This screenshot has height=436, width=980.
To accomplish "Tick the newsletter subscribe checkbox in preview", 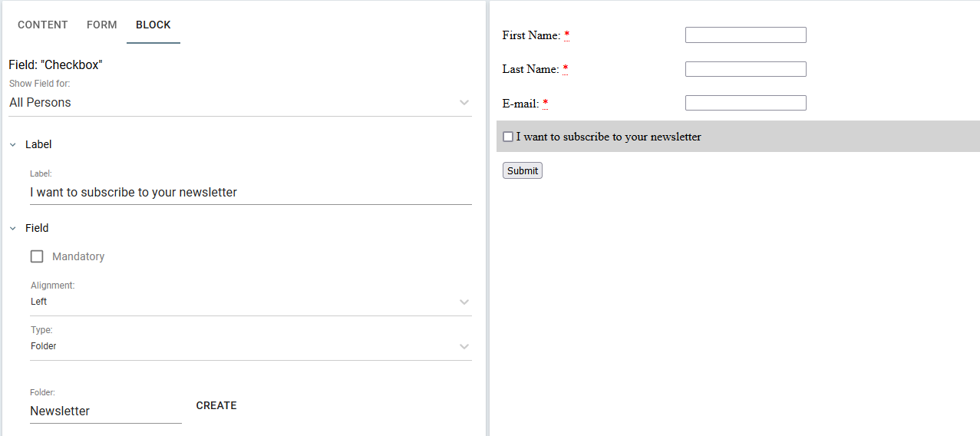I will (x=508, y=137).
